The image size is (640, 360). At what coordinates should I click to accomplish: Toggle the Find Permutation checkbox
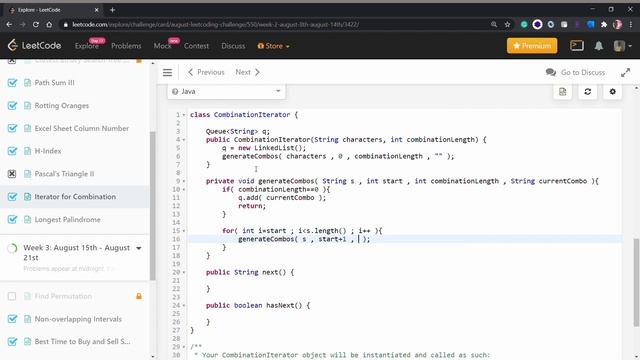click(x=12, y=296)
